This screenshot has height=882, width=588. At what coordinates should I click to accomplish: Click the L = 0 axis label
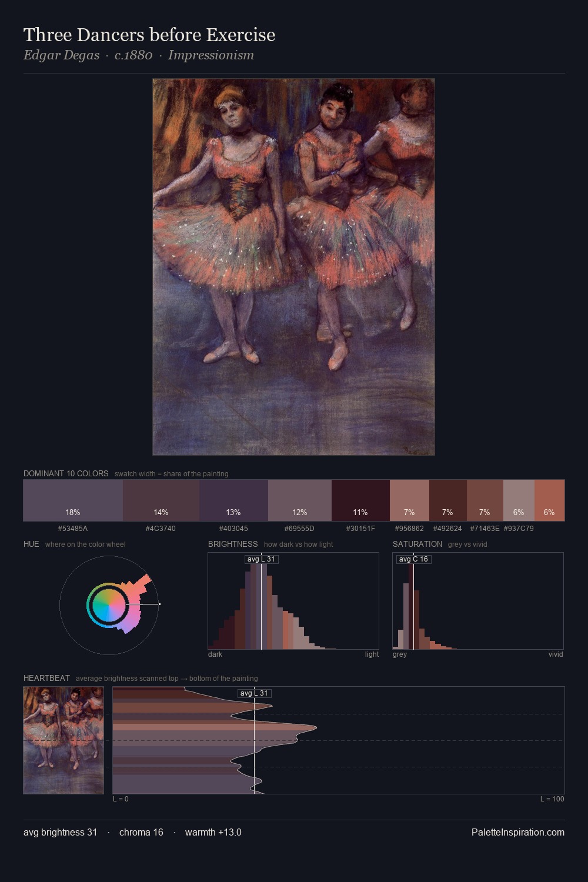pyautogui.click(x=121, y=799)
